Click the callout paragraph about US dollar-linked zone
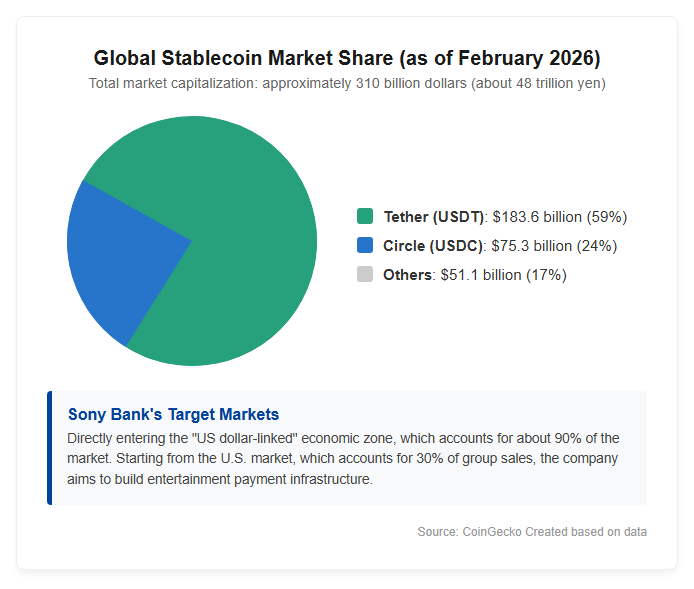 point(343,458)
